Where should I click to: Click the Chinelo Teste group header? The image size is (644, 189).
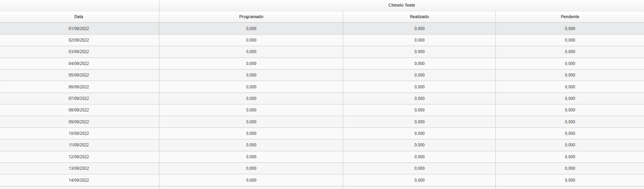(401, 5)
